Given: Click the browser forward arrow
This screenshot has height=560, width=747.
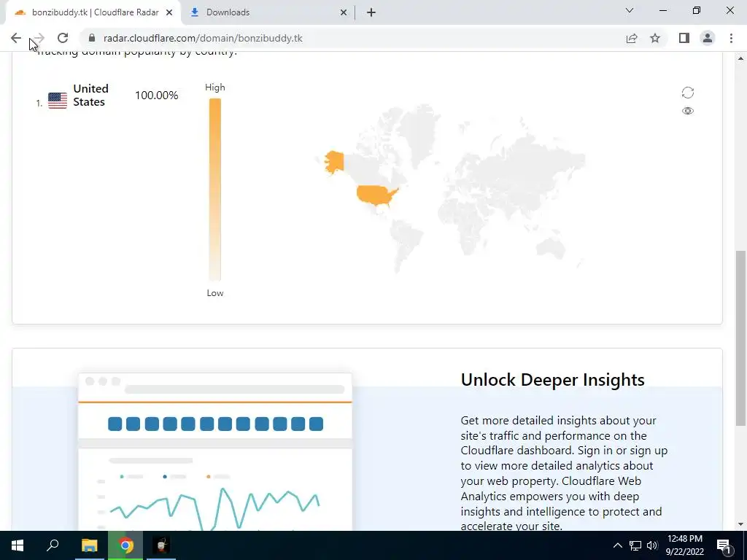Looking at the screenshot, I should [x=39, y=38].
